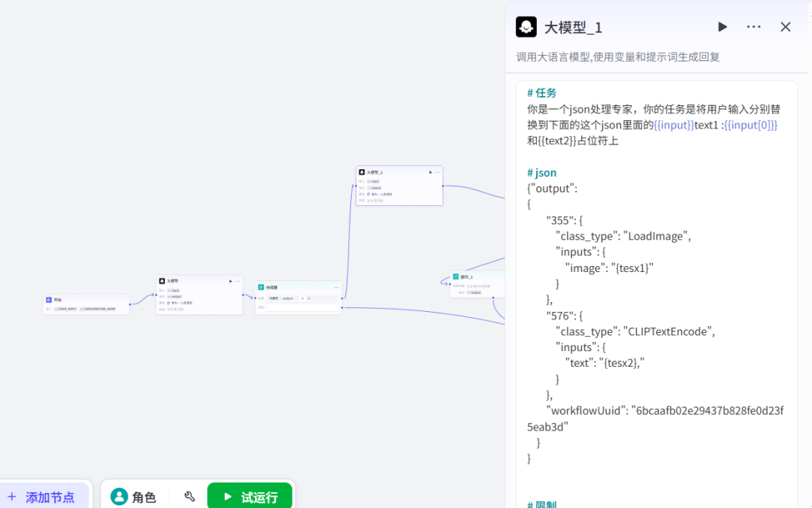Run canvas 大模型_1 node with its play icon
Image resolution: width=812 pixels, height=508 pixels.
tap(430, 172)
